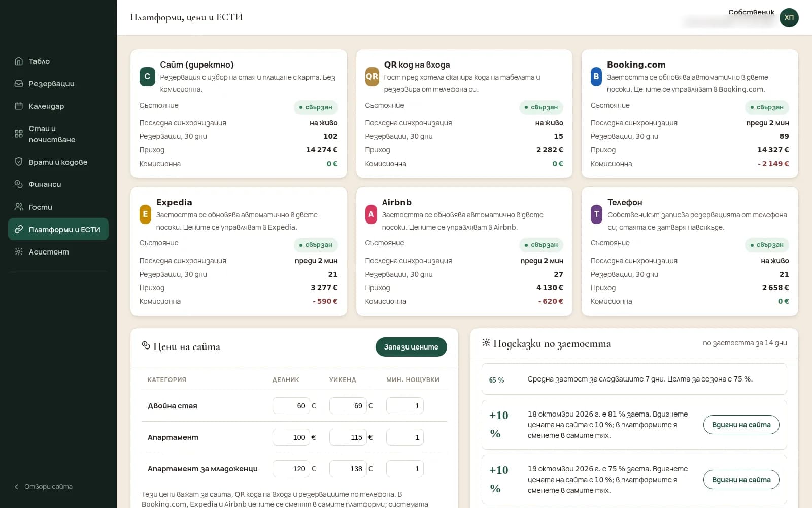The image size is (812, 508).
Task: Click the Гости people icon
Action: 19,207
